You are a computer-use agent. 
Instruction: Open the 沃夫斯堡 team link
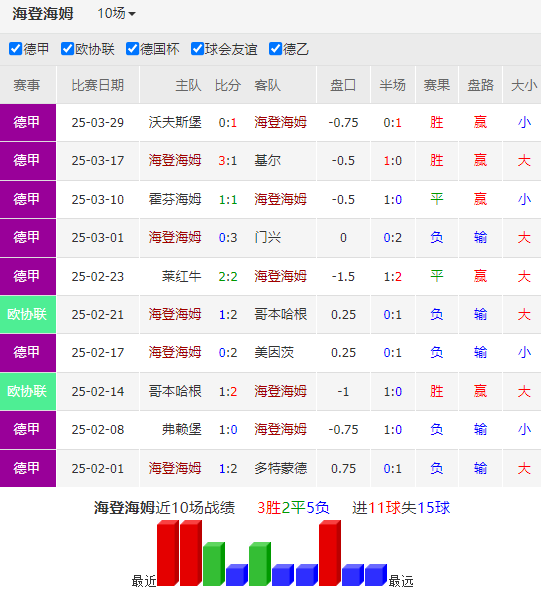pyautogui.click(x=175, y=123)
